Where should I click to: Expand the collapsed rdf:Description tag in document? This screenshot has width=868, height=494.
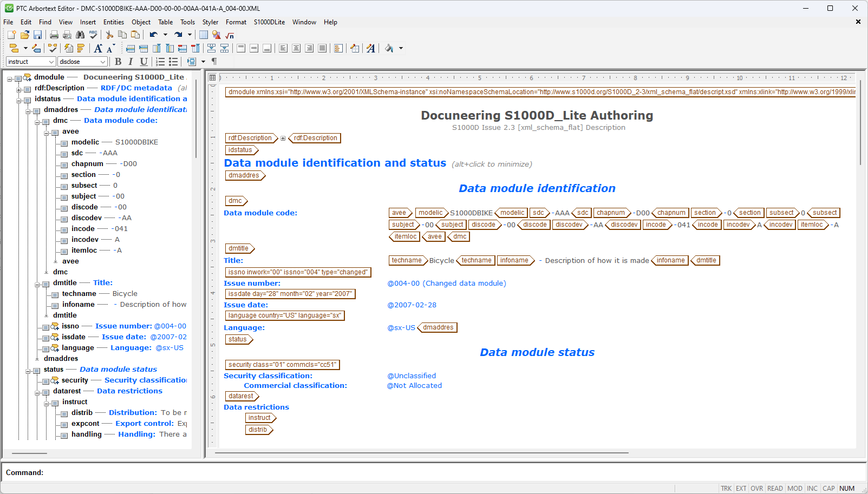pos(283,139)
